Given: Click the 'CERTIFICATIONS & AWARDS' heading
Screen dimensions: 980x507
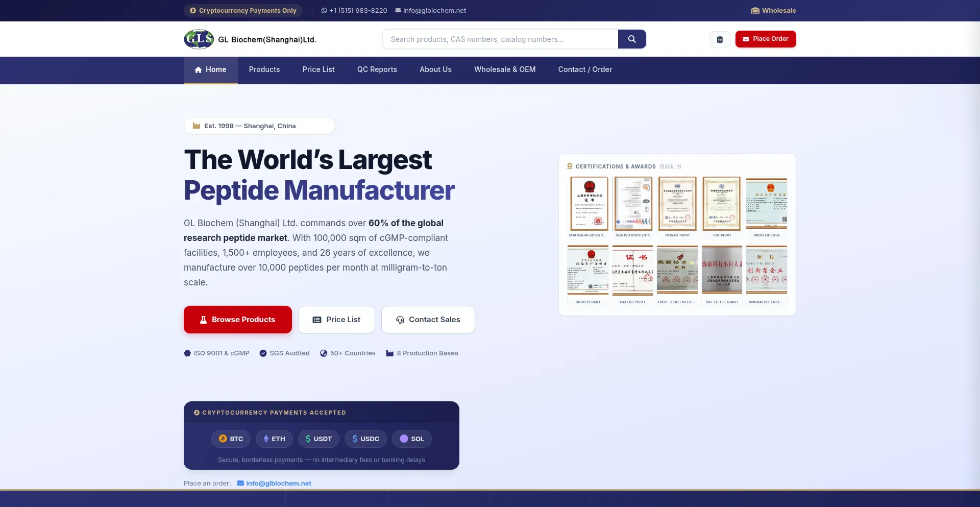Looking at the screenshot, I should (x=616, y=166).
